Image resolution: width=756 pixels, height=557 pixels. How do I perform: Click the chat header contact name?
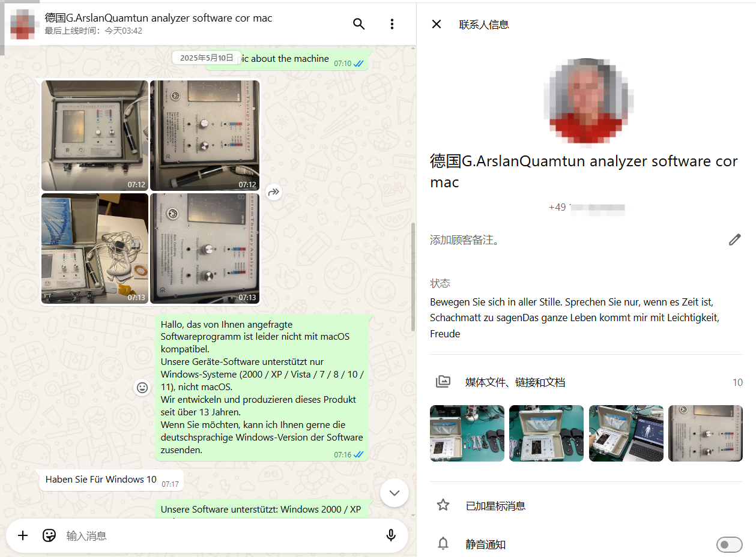click(x=159, y=18)
